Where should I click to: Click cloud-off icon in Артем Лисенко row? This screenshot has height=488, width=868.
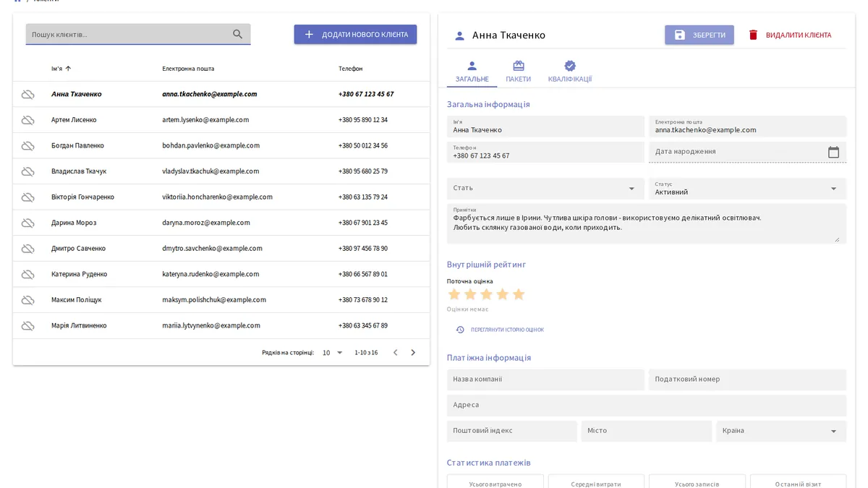(x=27, y=120)
